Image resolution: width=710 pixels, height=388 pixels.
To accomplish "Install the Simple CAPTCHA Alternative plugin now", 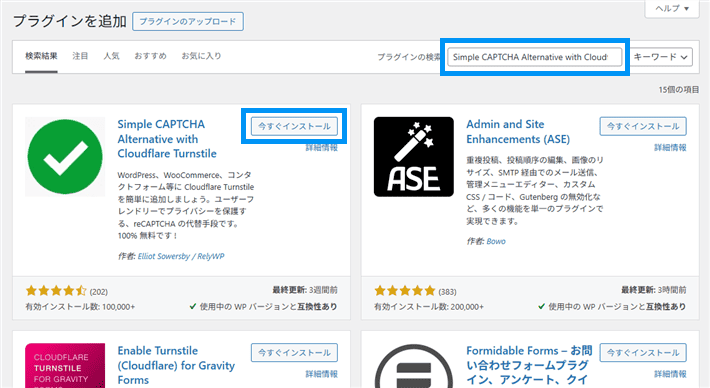I will coord(294,126).
